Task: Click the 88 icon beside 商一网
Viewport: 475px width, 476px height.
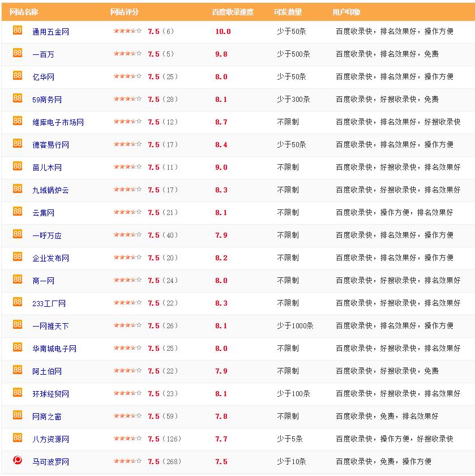Action: (18, 279)
